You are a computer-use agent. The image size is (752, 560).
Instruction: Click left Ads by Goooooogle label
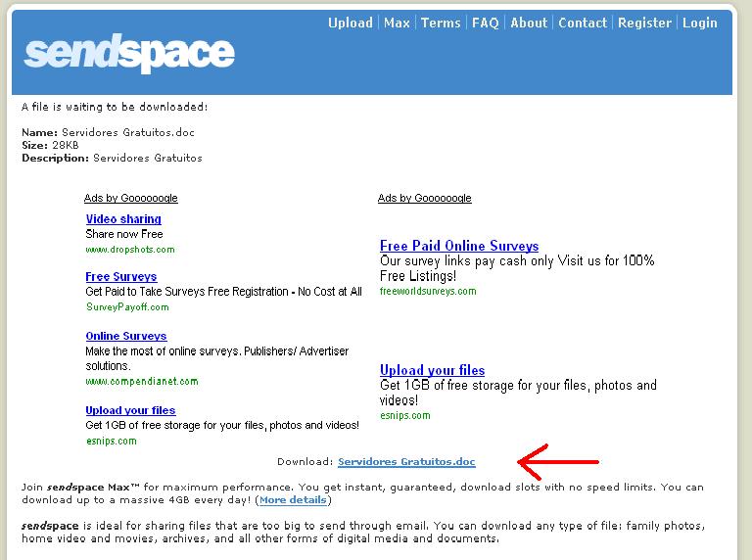[x=131, y=198]
